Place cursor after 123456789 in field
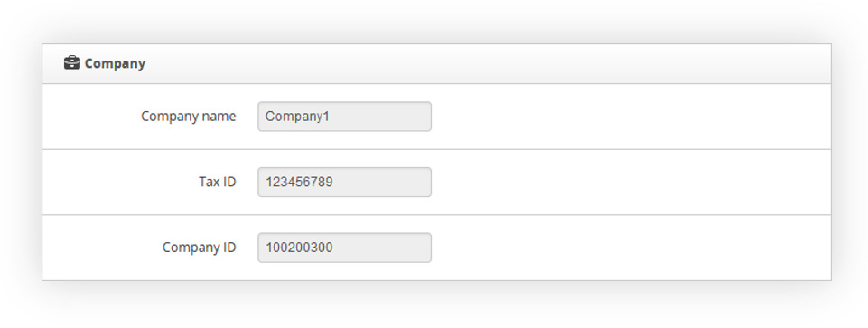 (334, 182)
